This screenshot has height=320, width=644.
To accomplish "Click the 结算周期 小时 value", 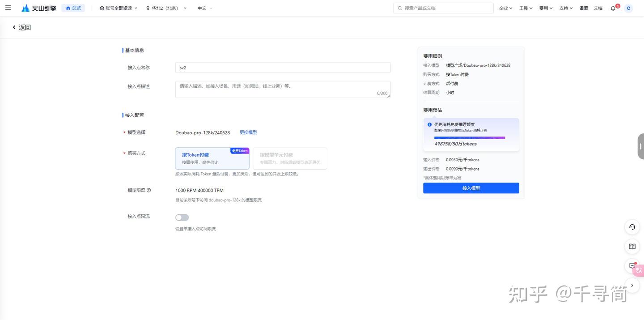I will point(450,93).
